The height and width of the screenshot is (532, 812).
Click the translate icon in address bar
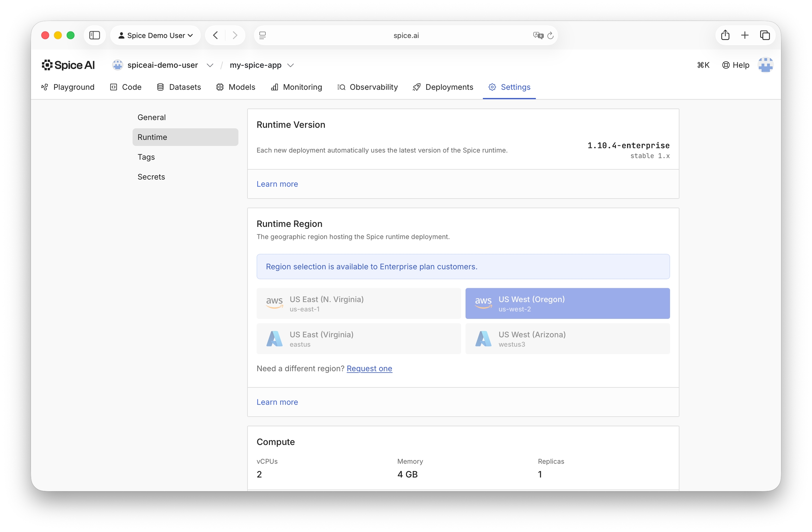click(x=538, y=35)
